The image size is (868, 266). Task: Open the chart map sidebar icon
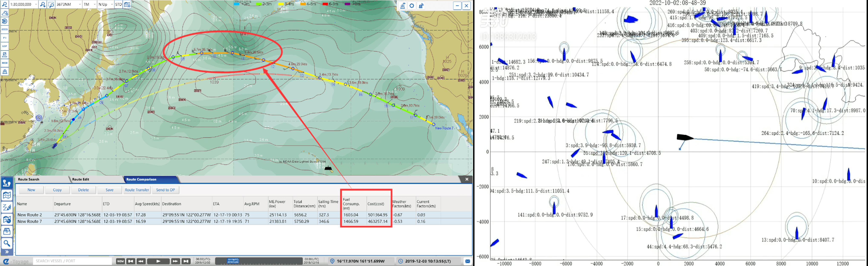[7, 195]
